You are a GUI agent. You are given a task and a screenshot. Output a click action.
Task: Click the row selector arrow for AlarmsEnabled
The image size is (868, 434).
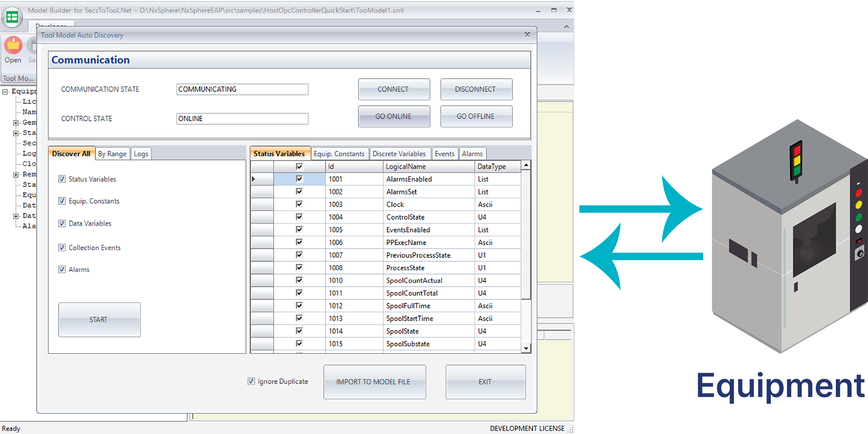point(254,179)
